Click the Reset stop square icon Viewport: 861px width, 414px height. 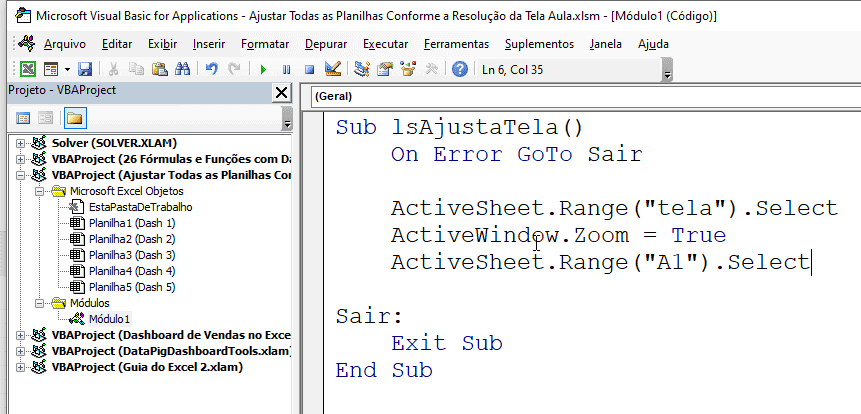click(x=310, y=69)
